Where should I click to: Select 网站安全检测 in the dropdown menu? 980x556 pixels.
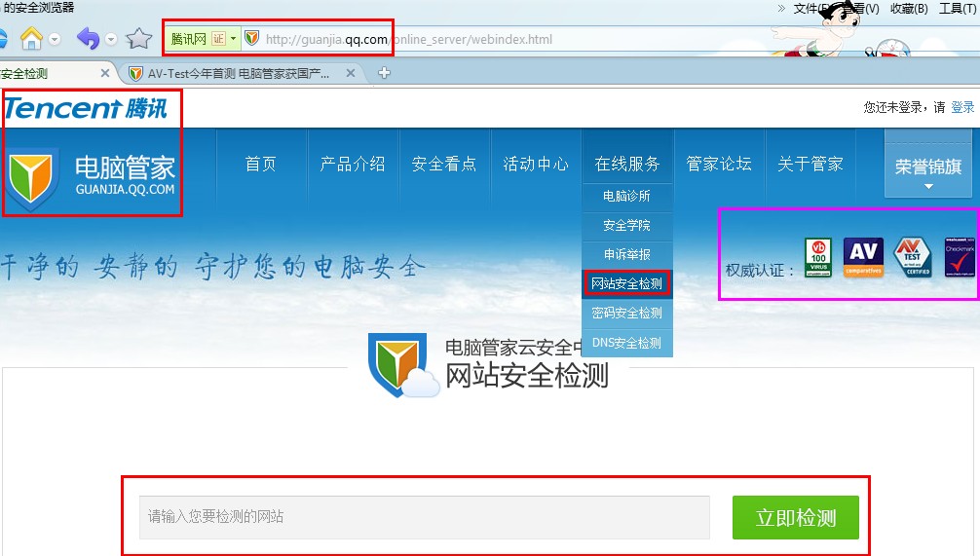[627, 283]
